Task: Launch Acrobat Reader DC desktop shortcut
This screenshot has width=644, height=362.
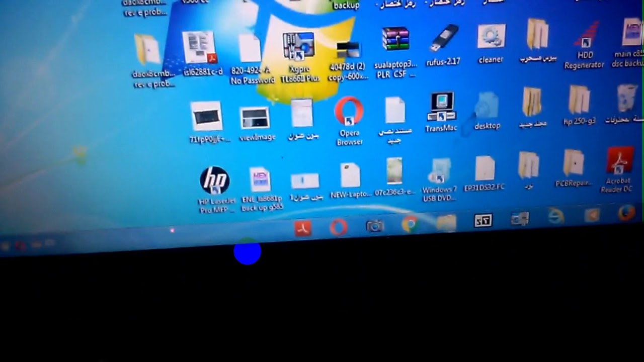Action: [619, 160]
